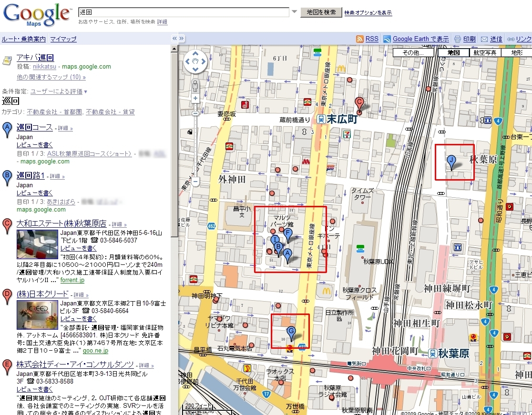Open 大和エステート(株)秋葉原店 result
This screenshot has height=415, width=532.
pos(61,224)
